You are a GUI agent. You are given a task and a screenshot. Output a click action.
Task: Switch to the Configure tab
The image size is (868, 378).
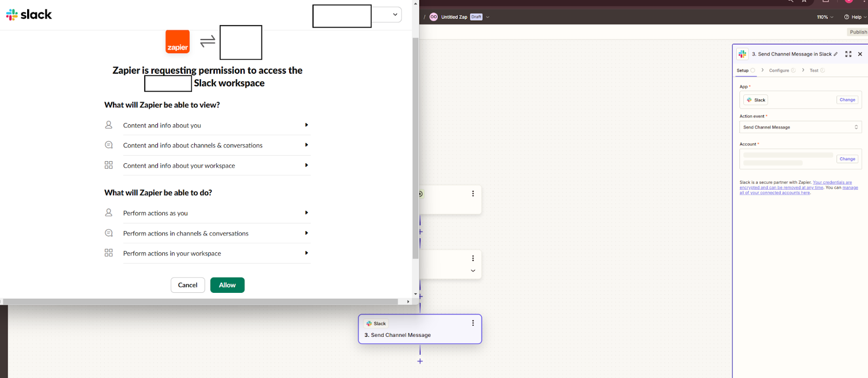[x=782, y=71]
